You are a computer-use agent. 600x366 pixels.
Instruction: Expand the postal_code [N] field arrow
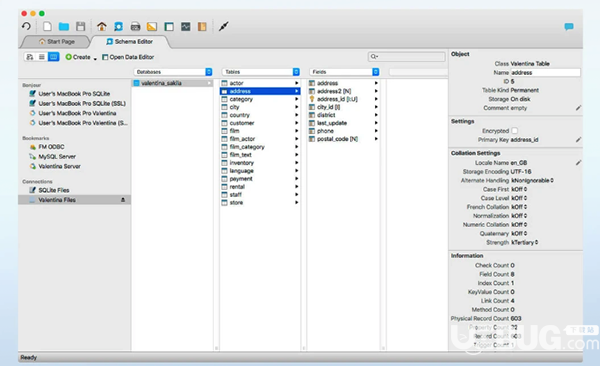(376, 139)
